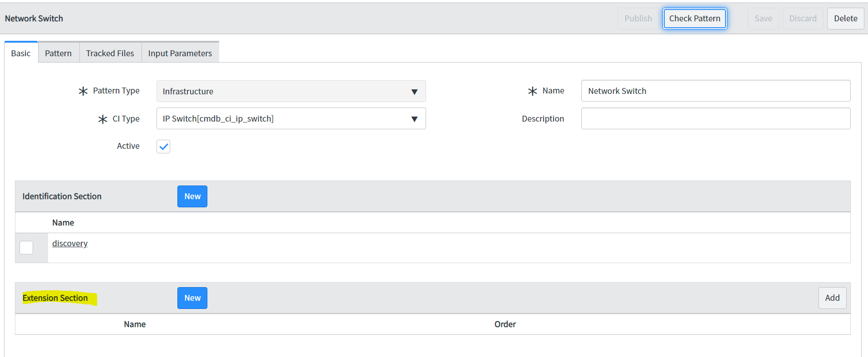Open the discovery identification link
The width and height of the screenshot is (868, 357).
click(x=70, y=244)
